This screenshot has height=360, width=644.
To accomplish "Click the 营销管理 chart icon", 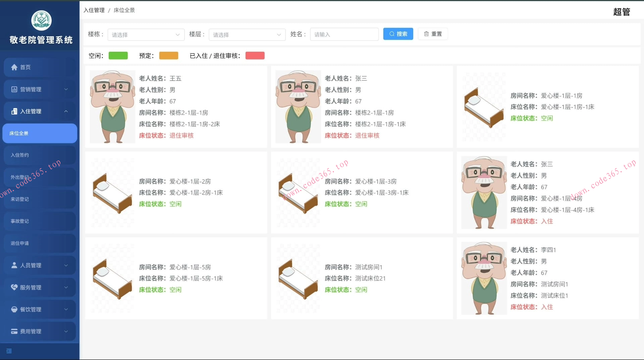I will [x=14, y=89].
